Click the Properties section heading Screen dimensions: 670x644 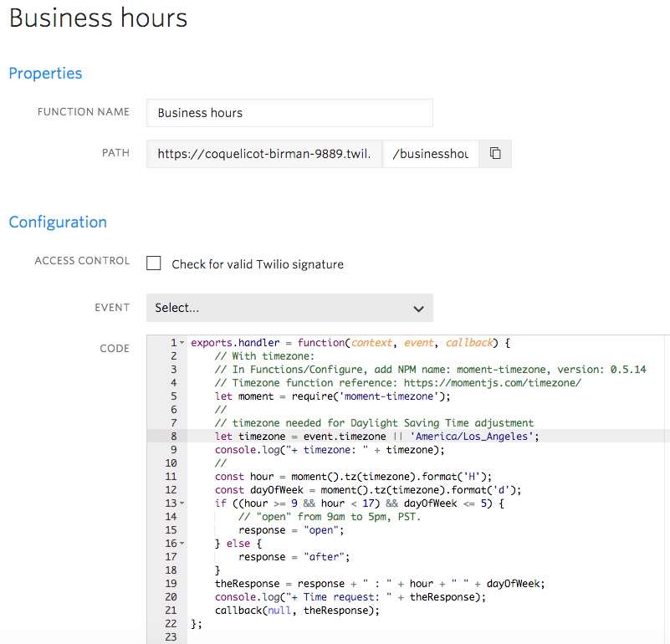45,73
